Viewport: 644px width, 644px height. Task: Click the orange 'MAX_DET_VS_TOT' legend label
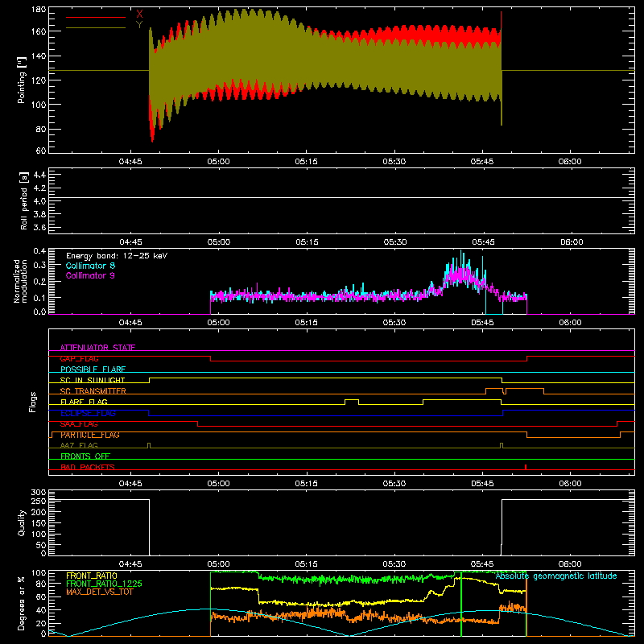[x=99, y=592]
